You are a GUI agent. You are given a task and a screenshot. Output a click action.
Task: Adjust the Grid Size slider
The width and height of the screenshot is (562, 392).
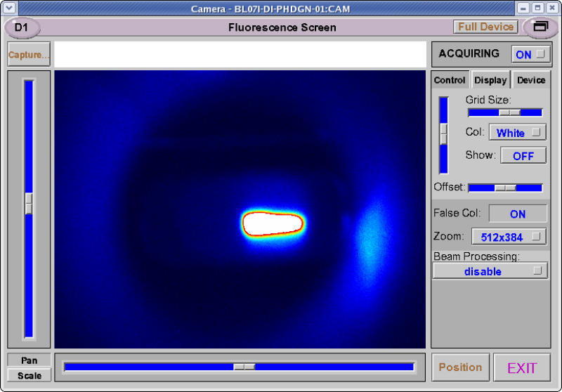coord(505,113)
